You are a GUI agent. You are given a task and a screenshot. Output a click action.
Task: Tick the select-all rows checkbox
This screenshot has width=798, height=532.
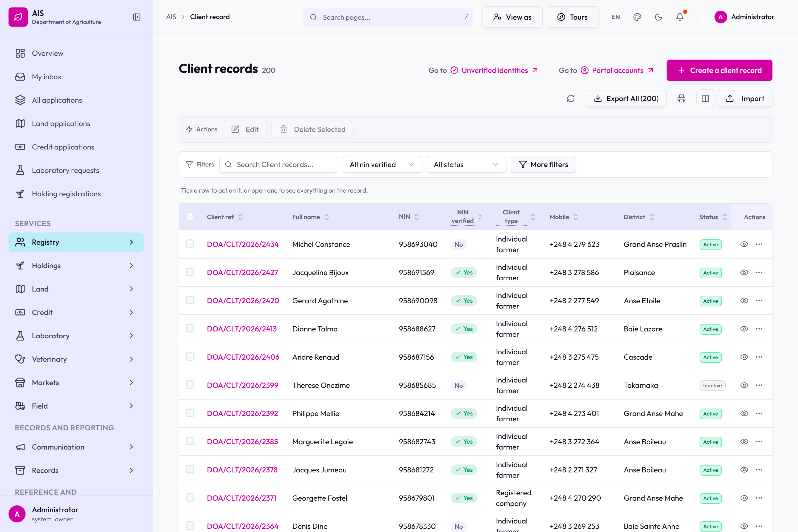coord(190,217)
